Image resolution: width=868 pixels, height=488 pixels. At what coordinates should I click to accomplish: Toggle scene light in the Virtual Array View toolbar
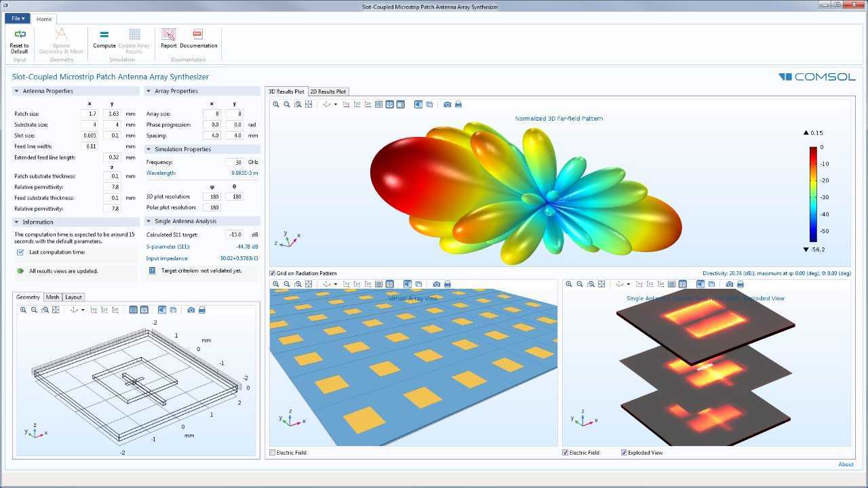[x=408, y=284]
